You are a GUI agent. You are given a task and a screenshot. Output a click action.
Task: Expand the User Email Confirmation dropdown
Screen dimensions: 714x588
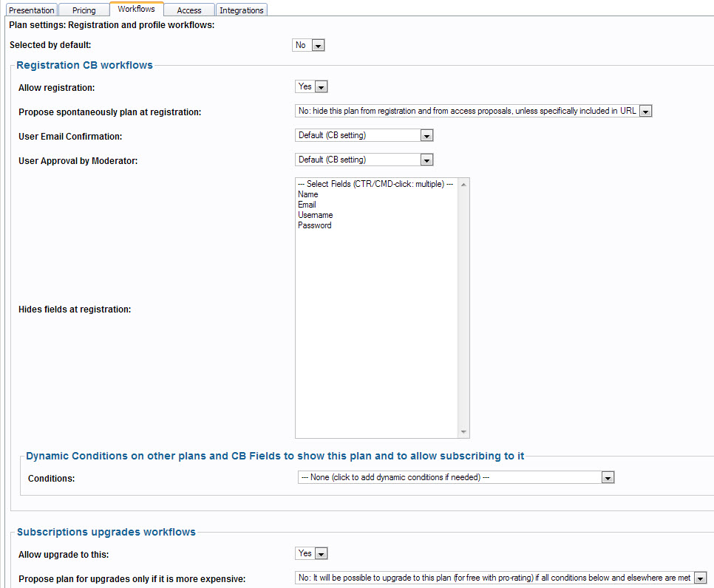click(364, 136)
